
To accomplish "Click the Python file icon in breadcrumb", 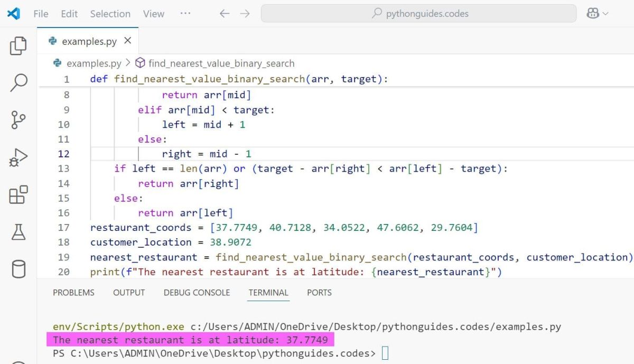I will [58, 63].
